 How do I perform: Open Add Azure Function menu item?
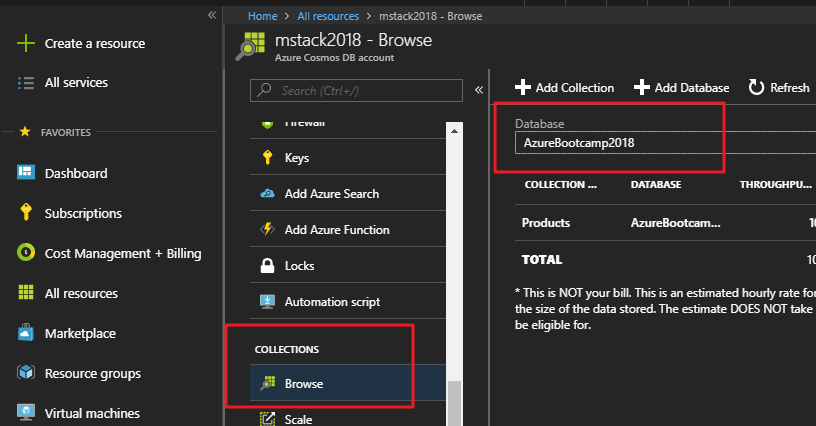[348, 229]
